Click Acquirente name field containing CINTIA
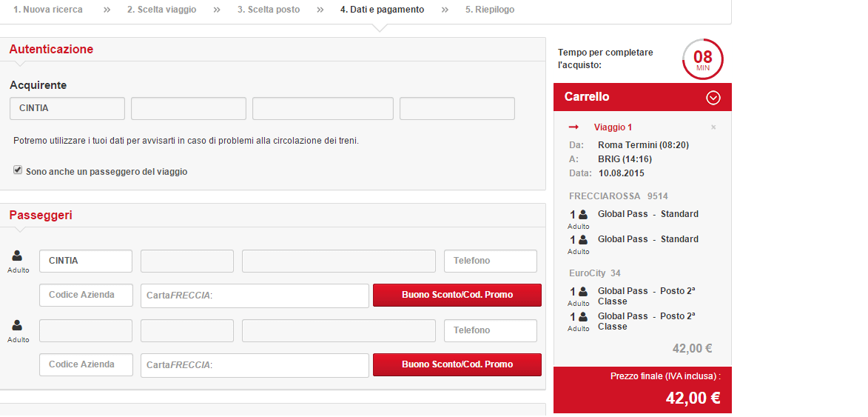868x417 pixels. pos(67,109)
